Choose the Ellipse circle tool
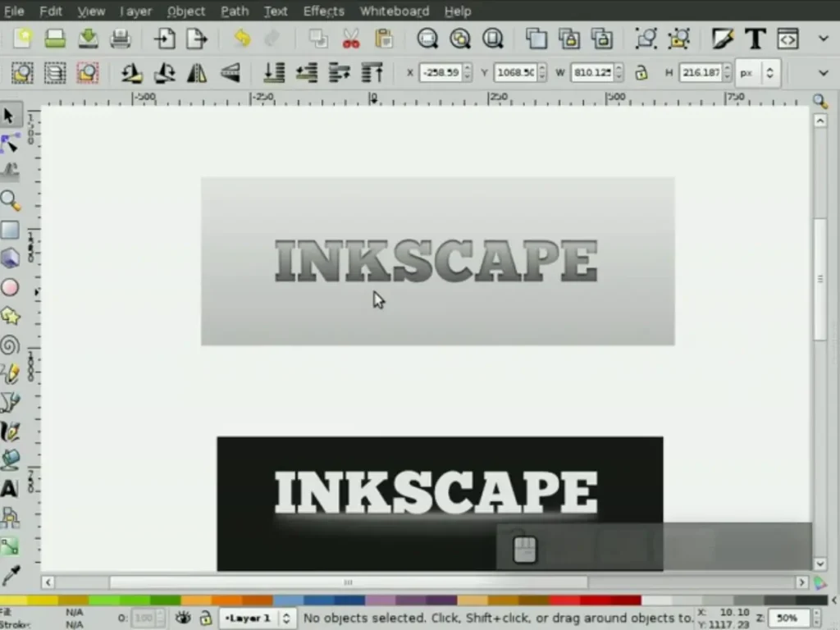The image size is (840, 630). pos(10,288)
